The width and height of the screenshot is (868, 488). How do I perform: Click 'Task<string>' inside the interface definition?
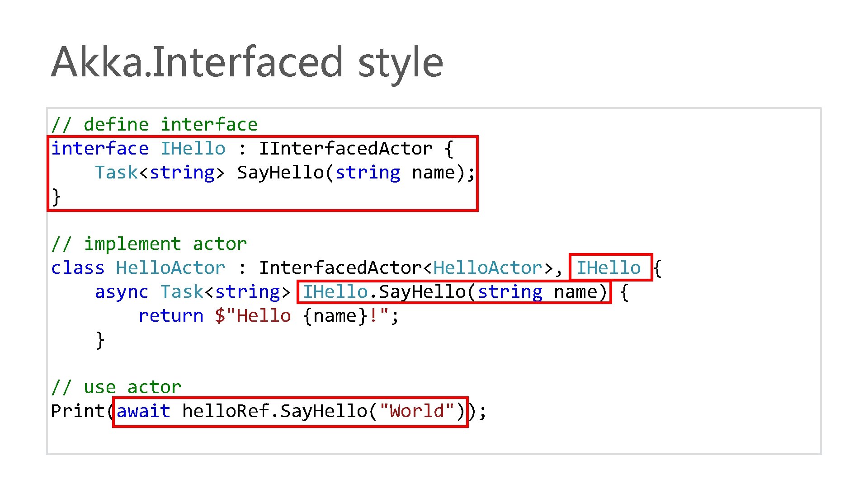point(160,172)
